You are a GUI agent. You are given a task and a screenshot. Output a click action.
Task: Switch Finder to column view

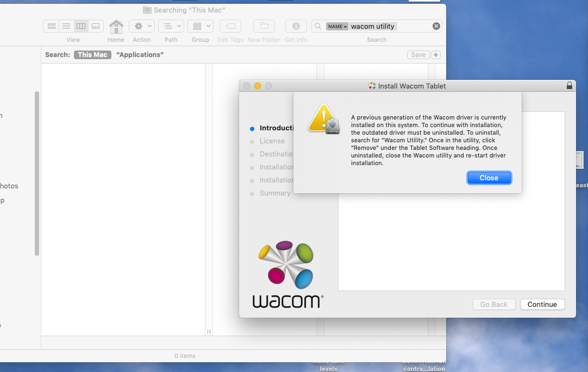tap(81, 26)
